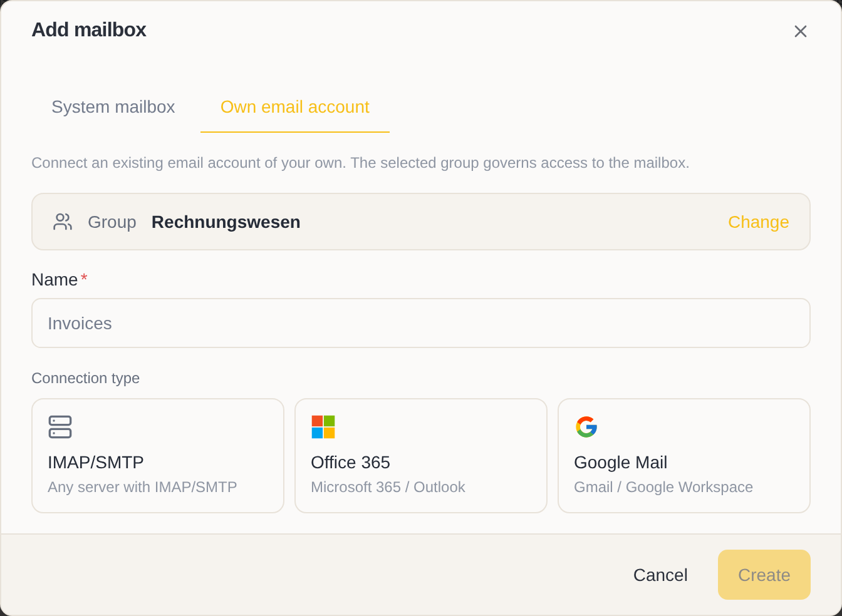
Task: Click the Rechnungswesen group name
Action: (226, 222)
